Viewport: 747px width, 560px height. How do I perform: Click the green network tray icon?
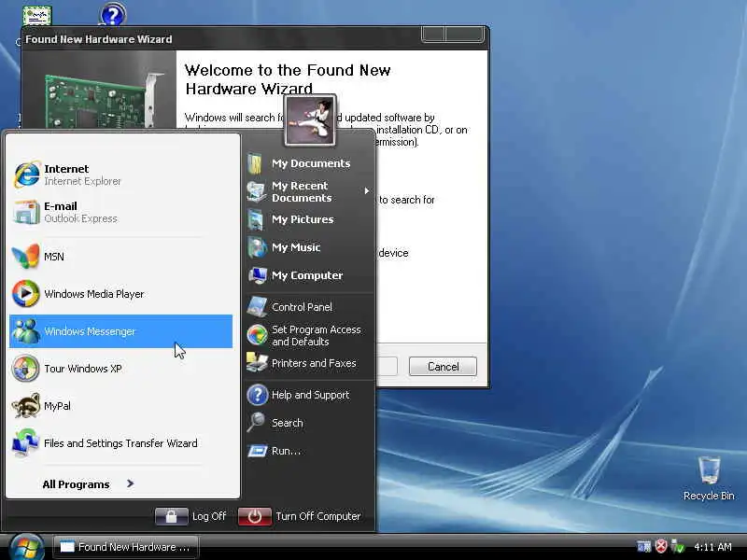point(677,546)
